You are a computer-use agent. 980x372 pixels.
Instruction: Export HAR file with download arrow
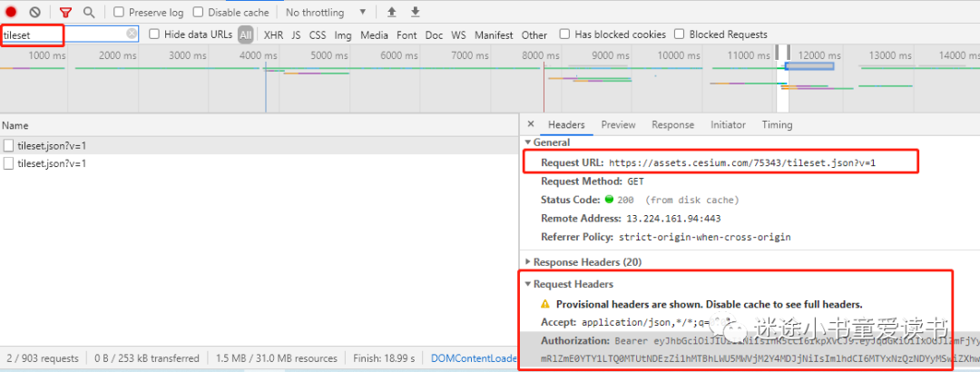pyautogui.click(x=416, y=12)
